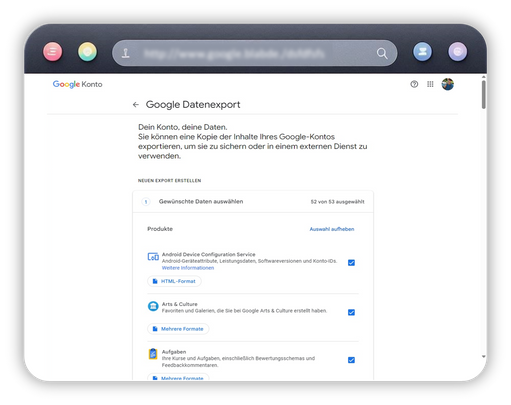Click the purple round browser toolbar button
This screenshot has width=511, height=405.
(458, 52)
